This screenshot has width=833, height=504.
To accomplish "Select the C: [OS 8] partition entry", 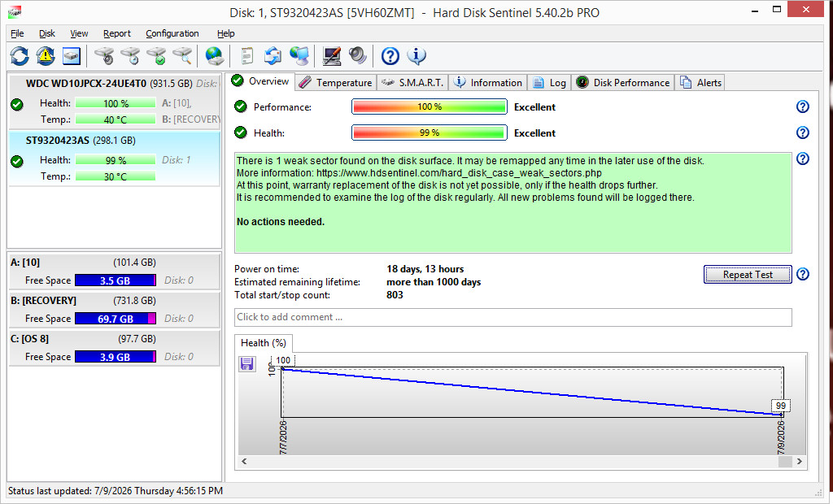I will 114,348.
